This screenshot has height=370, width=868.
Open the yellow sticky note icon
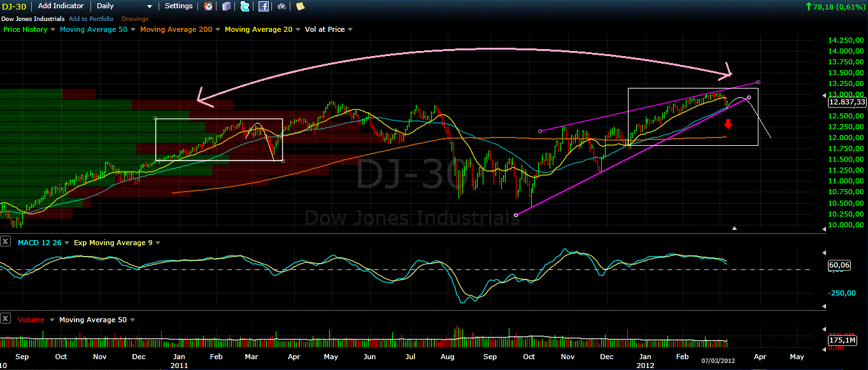pyautogui.click(x=300, y=6)
